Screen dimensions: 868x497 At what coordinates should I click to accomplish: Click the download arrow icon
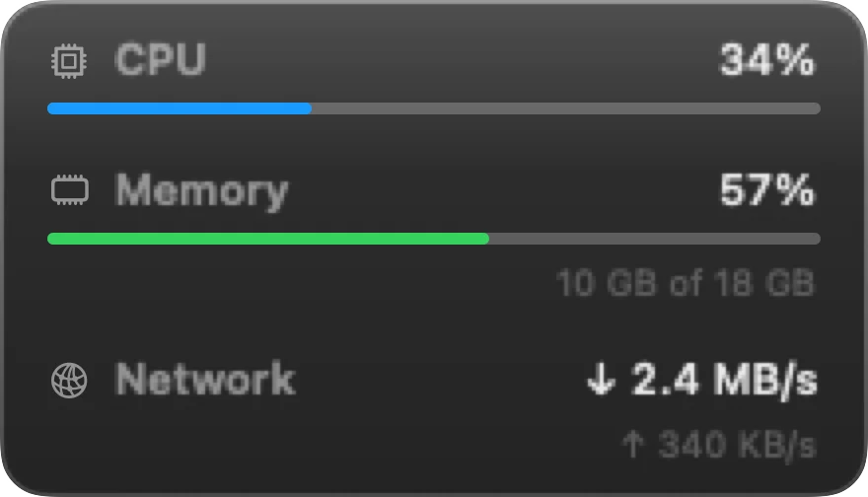tap(601, 379)
